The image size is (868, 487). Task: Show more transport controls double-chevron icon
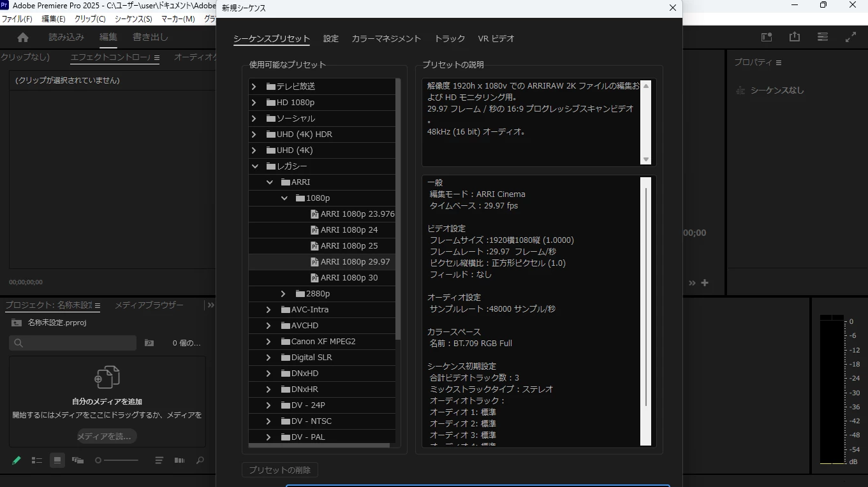tap(692, 282)
